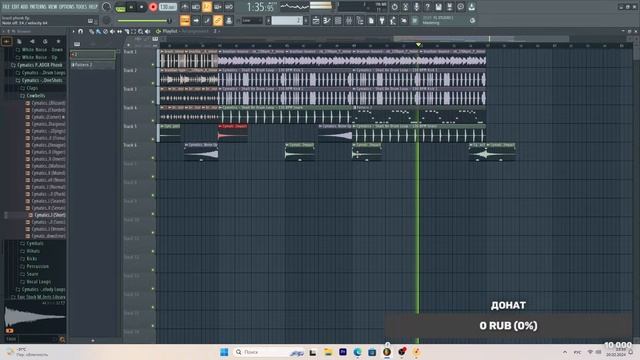The image size is (640, 360).
Task: Click the master pitch knob
Action: point(107,20)
